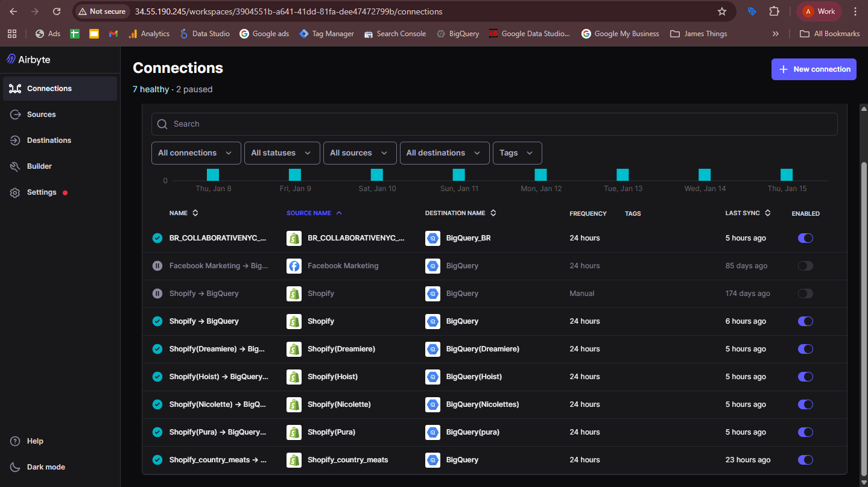Open Help at sidebar bottom

(60, 441)
